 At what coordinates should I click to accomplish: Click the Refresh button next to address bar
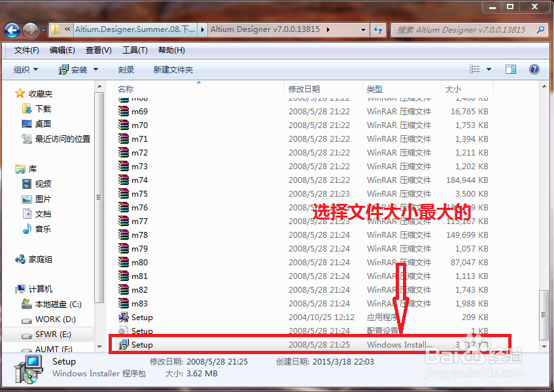378,29
